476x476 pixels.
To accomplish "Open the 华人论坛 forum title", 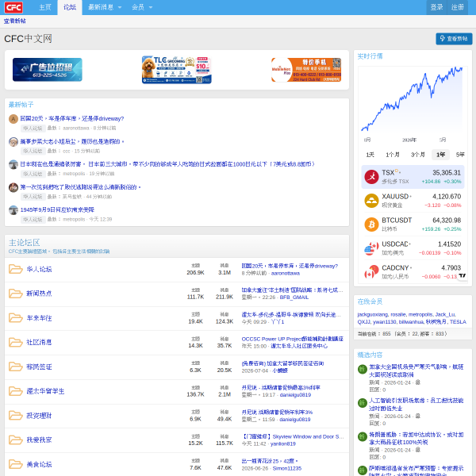I will click(x=39, y=269).
